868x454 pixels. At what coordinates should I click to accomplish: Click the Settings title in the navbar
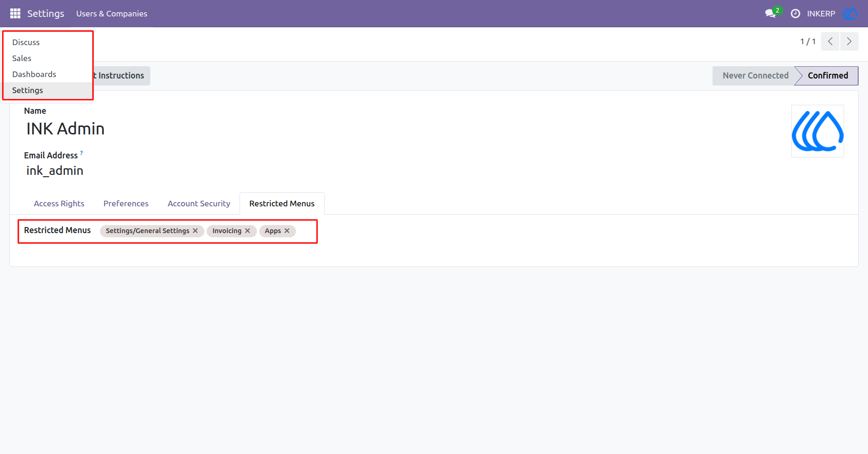tap(46, 14)
